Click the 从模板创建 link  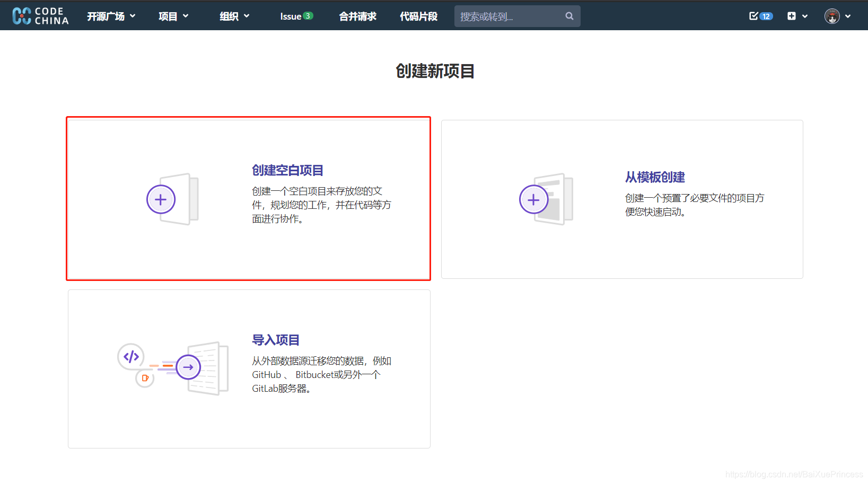click(x=655, y=177)
